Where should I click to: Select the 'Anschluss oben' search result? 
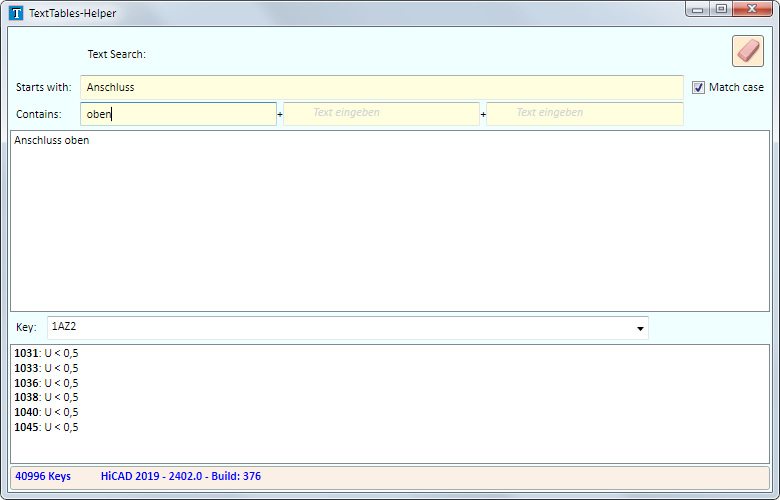point(52,140)
